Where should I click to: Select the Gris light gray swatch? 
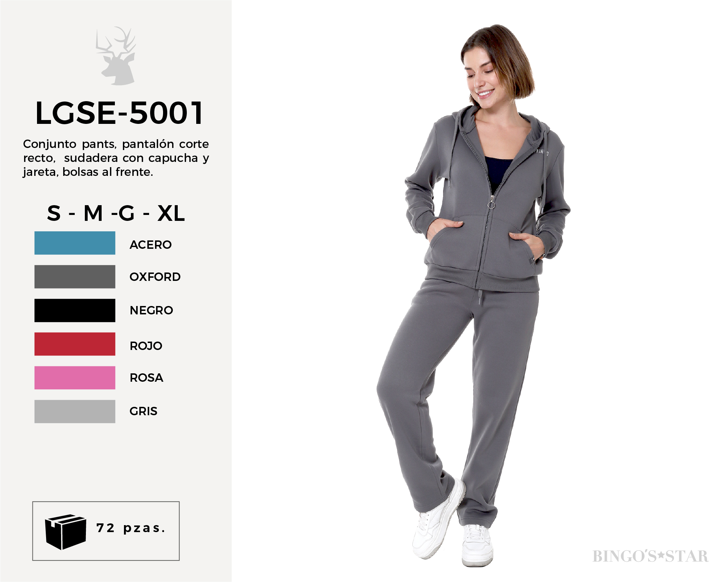[75, 411]
